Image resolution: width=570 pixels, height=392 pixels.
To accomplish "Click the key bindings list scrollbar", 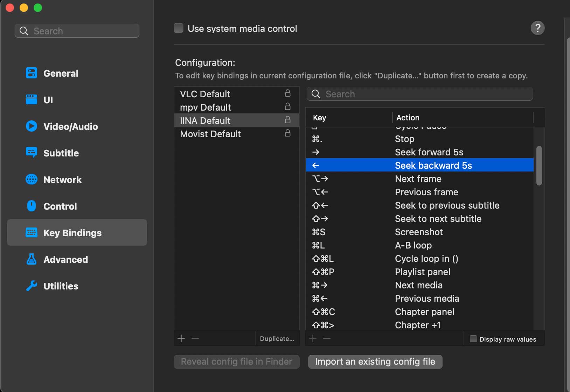I will (539, 166).
